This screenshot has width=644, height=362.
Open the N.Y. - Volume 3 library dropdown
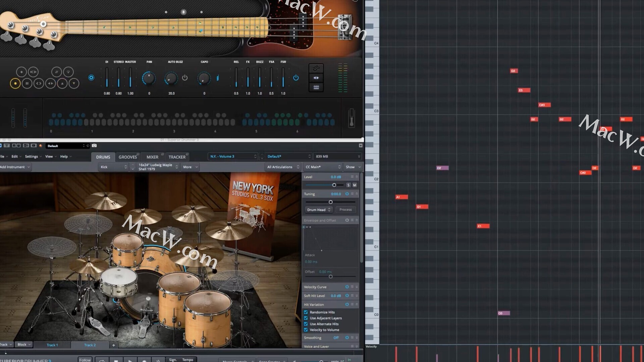(233, 157)
